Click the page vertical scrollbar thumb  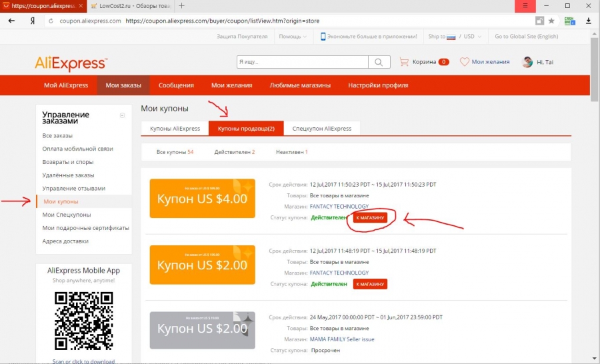click(594, 69)
